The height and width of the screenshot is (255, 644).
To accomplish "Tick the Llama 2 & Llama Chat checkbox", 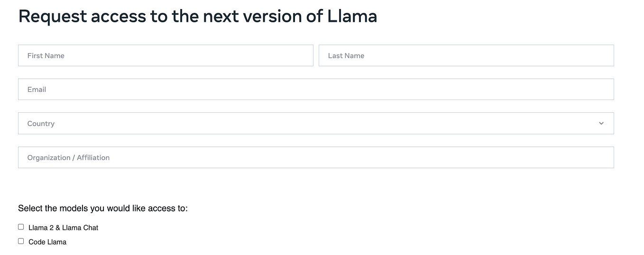I will point(21,227).
